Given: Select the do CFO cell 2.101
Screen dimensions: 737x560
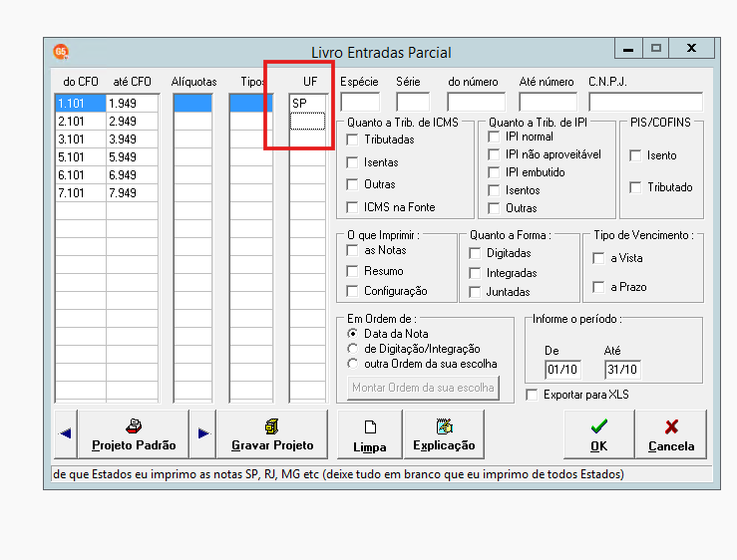Looking at the screenshot, I should (x=81, y=122).
